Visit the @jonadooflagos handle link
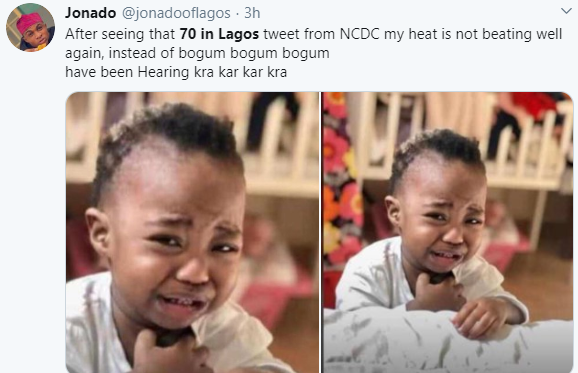Viewport: 578px width, 373px height. (176, 13)
